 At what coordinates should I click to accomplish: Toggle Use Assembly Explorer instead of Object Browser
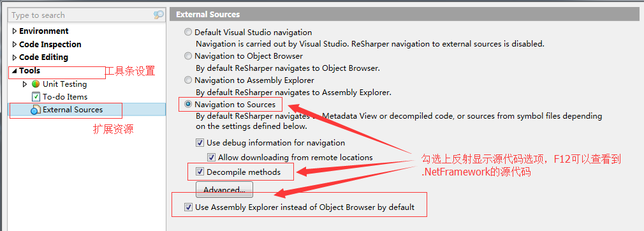[x=189, y=207]
